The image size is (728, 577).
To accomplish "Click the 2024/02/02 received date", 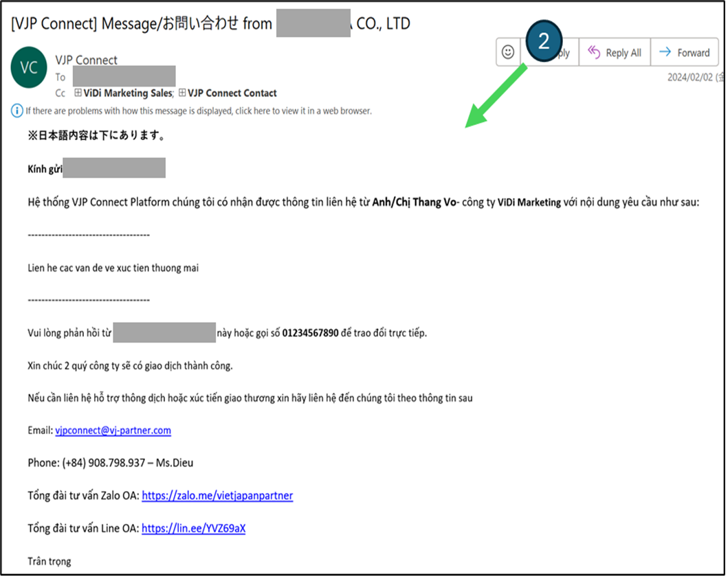I will pos(690,78).
